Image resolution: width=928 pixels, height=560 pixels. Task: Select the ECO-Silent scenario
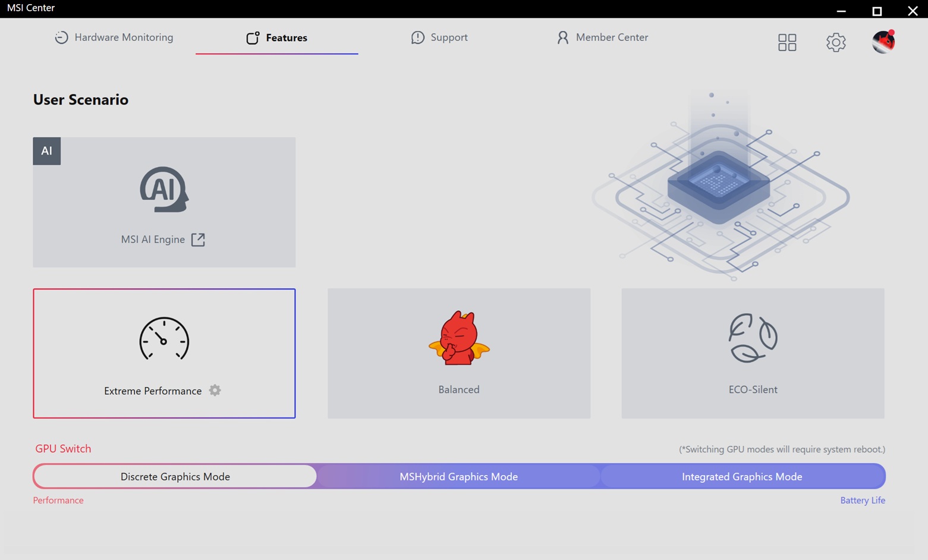(x=753, y=353)
